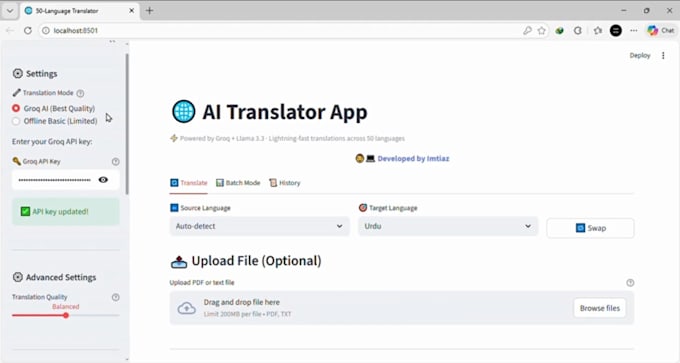Click the Browse files button
Image resolution: width=680 pixels, height=363 pixels.
pos(600,308)
